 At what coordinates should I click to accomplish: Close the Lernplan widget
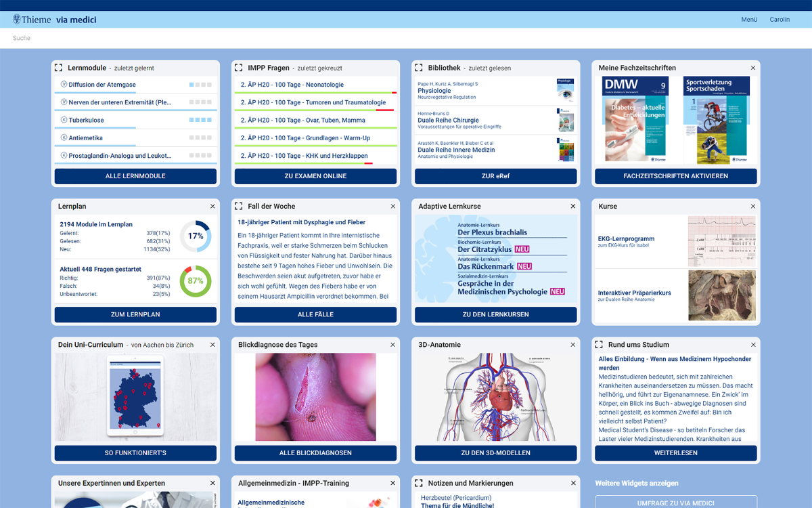tap(212, 206)
